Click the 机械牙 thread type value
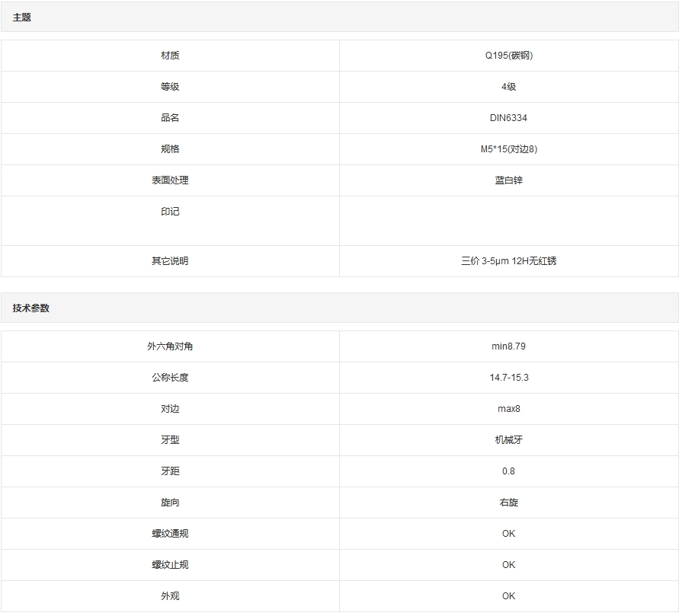Screen dimensions: 682x616 click(x=508, y=440)
